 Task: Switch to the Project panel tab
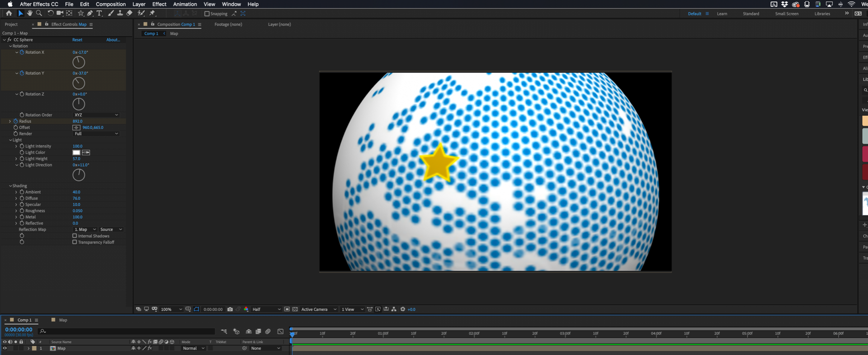(11, 24)
